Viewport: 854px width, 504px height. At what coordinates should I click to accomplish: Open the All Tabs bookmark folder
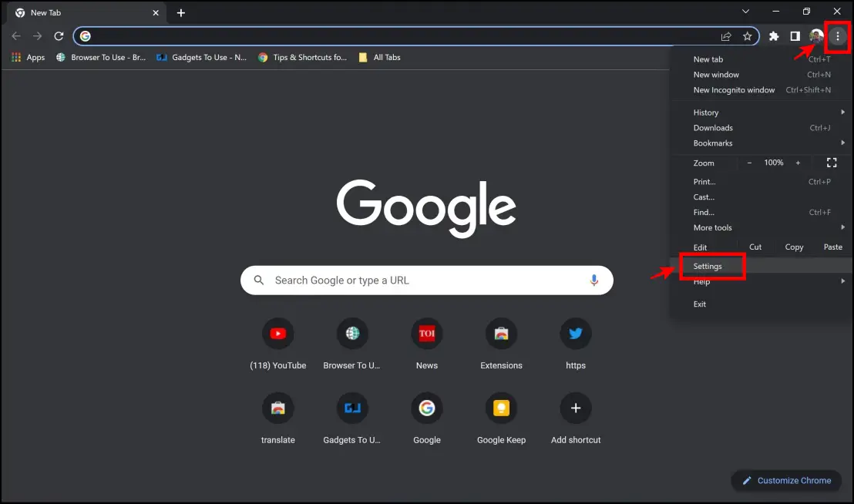pyautogui.click(x=380, y=57)
